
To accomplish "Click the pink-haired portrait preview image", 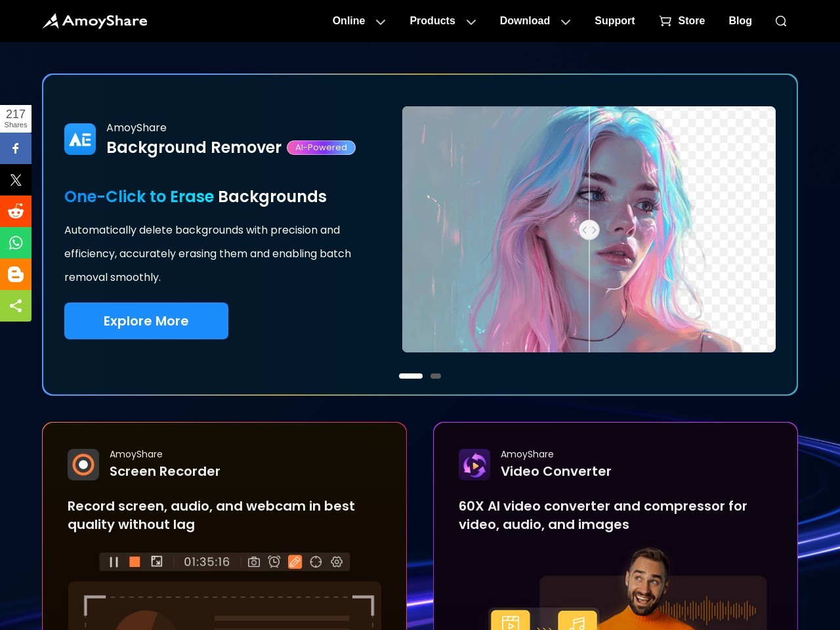I will pyautogui.click(x=589, y=229).
